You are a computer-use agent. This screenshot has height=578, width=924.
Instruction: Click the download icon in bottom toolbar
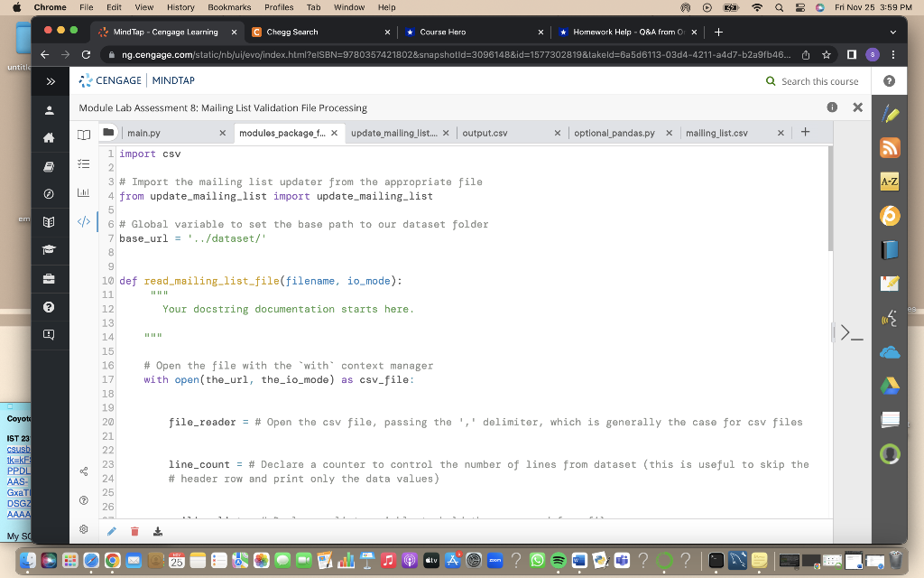click(158, 531)
